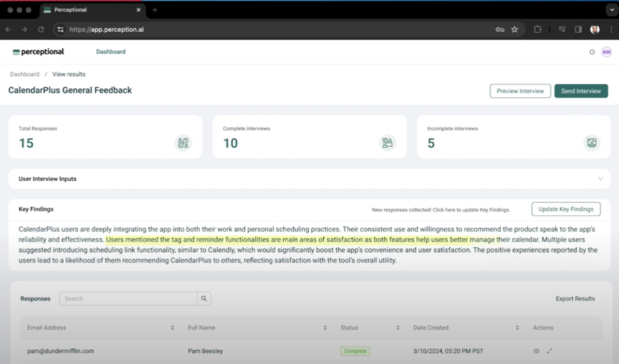This screenshot has width=619, height=364.
Task: Click the Dashboard breadcrumb link
Action: click(25, 74)
